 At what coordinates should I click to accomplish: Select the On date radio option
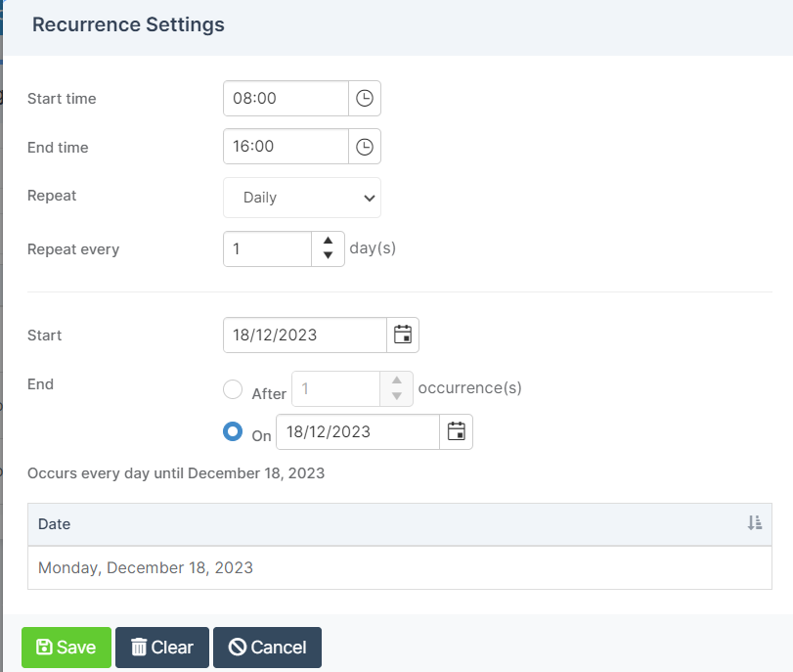pyautogui.click(x=233, y=431)
